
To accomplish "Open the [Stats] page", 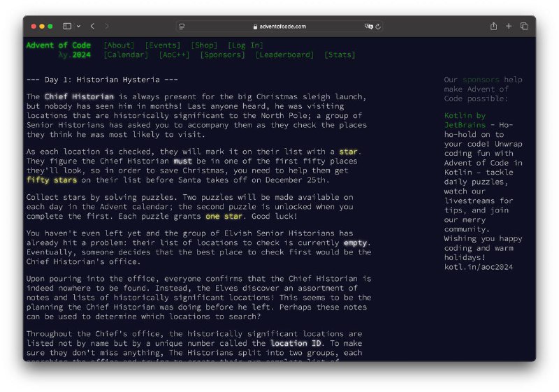I will click(x=340, y=55).
